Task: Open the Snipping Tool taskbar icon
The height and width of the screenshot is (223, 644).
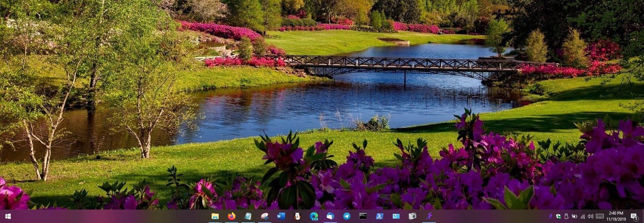Action: click(x=264, y=216)
